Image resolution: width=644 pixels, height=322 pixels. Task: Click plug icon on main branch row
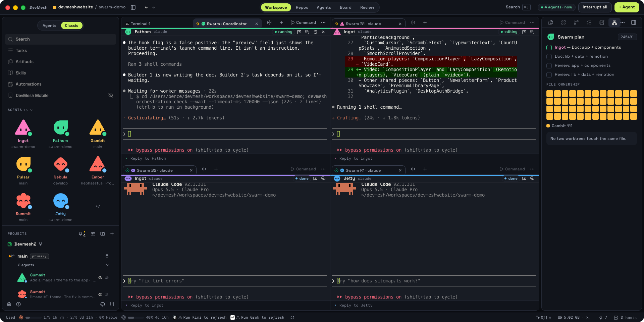(107, 256)
